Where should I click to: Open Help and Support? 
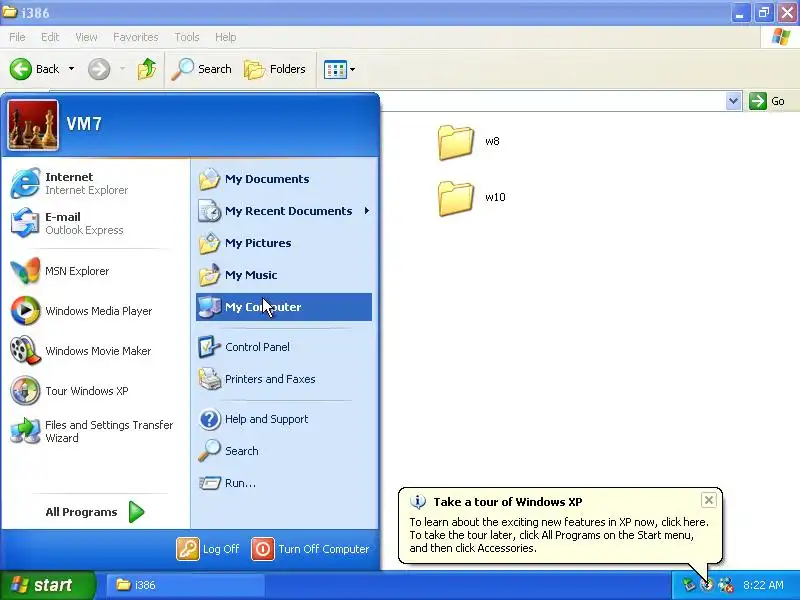[x=284, y=419]
